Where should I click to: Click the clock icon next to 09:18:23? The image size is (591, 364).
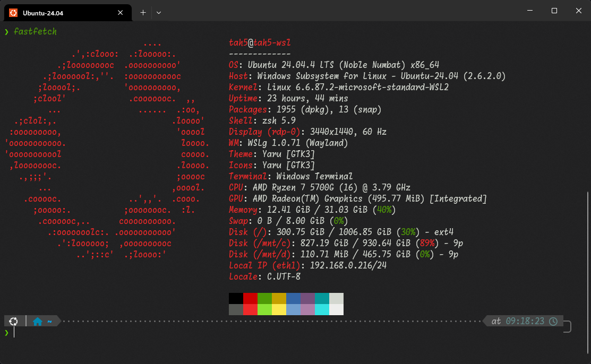coord(553,321)
